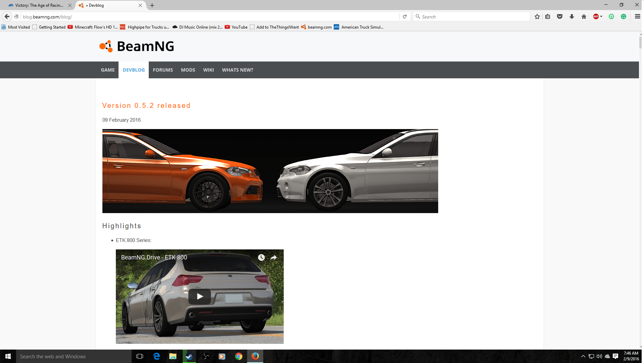Screen dimensions: 644x363
Task: Click the light green circular-arrow extension icon
Action: pos(611,16)
